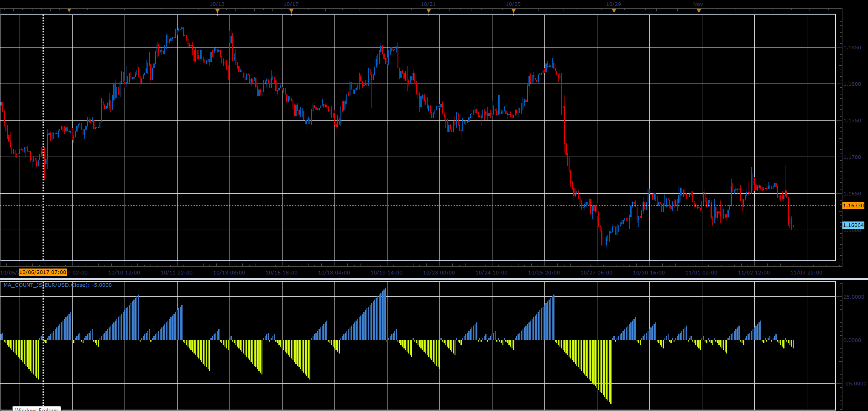Viewport: 868px width, 411px height.
Task: Click the 10/18 04:00 time axis label
Action: coord(334,273)
